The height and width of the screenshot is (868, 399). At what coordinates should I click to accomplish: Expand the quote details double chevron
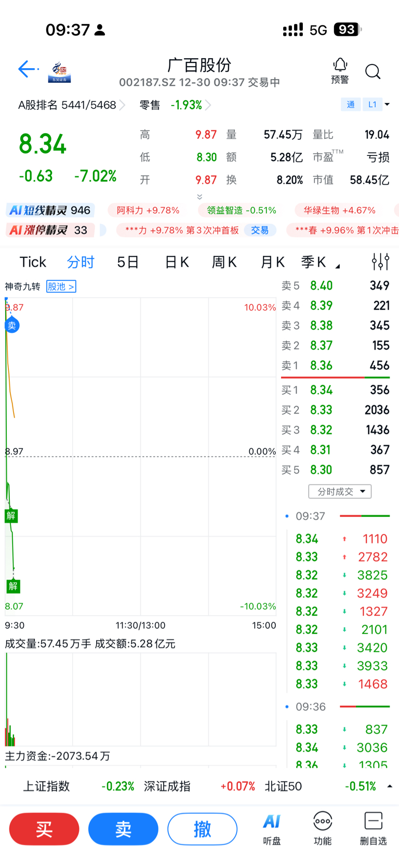(199, 197)
